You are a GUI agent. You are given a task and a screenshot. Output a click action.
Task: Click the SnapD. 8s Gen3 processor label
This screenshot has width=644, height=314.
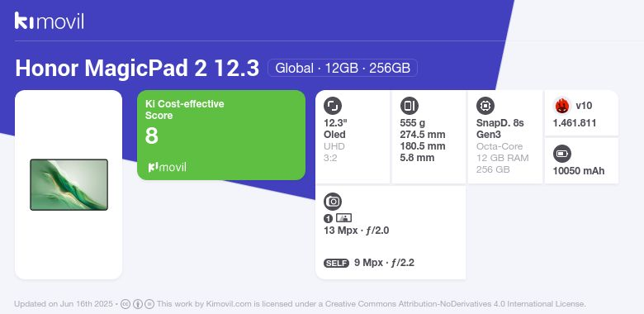point(500,129)
